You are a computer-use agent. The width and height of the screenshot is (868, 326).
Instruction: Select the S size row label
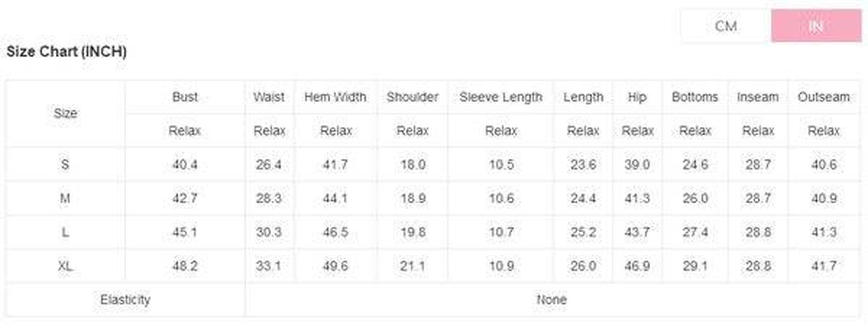click(65, 165)
